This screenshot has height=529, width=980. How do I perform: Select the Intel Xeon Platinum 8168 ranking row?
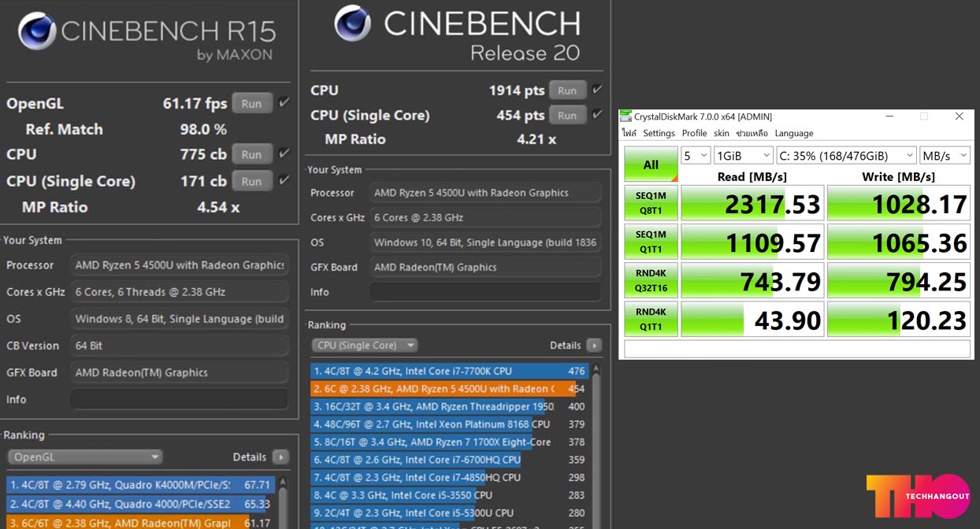click(450, 424)
